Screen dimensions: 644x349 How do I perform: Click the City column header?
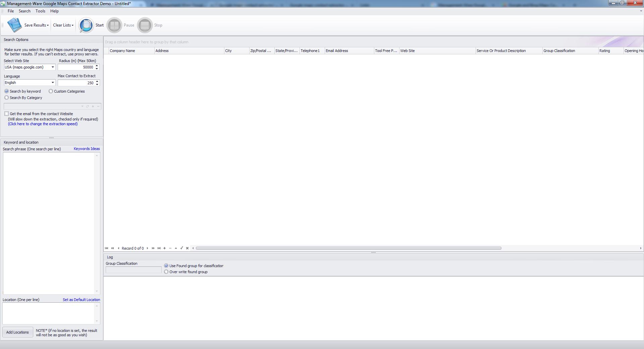tap(236, 51)
